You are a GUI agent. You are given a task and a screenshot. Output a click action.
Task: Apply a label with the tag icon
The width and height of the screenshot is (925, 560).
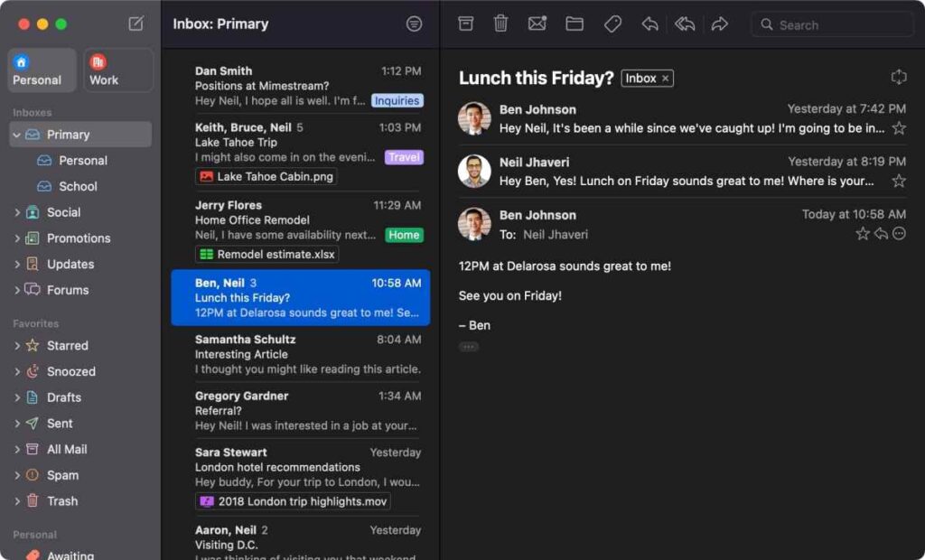tap(612, 23)
